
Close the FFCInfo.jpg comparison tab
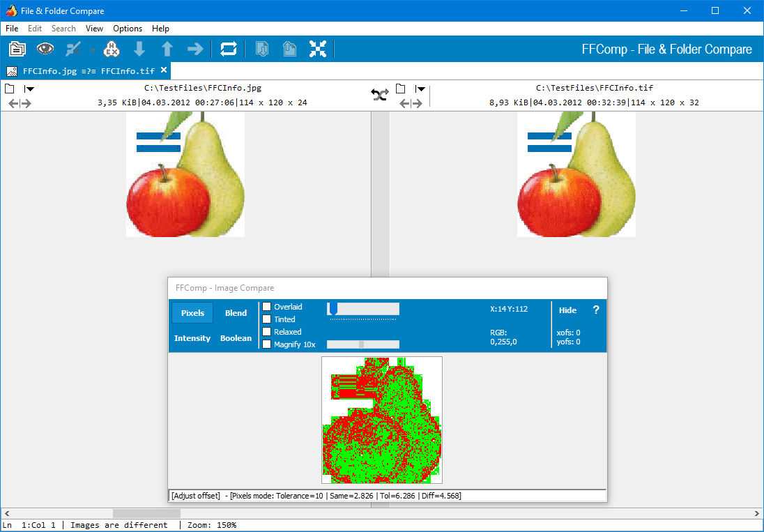(164, 70)
